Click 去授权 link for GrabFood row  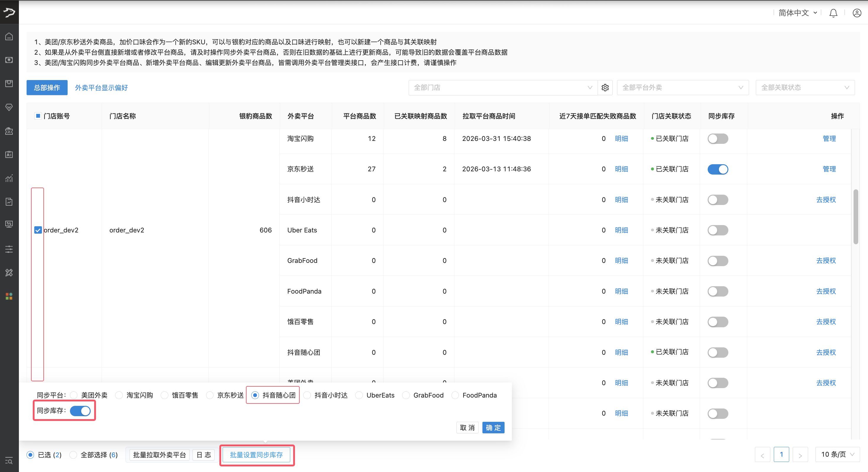coord(826,261)
